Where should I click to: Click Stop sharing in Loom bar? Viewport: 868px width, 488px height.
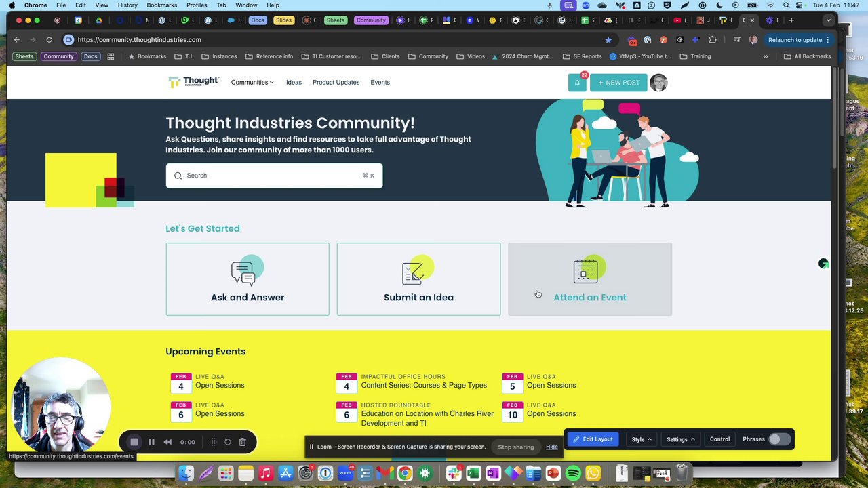[x=516, y=447]
